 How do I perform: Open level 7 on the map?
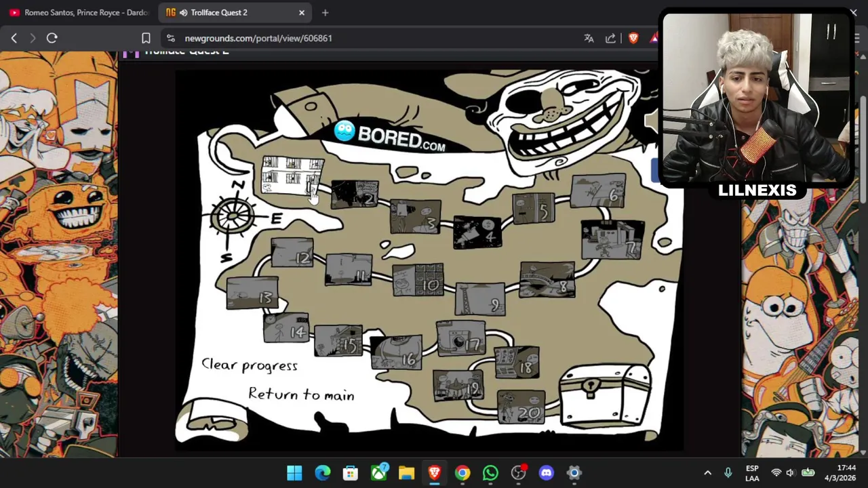pos(613,240)
